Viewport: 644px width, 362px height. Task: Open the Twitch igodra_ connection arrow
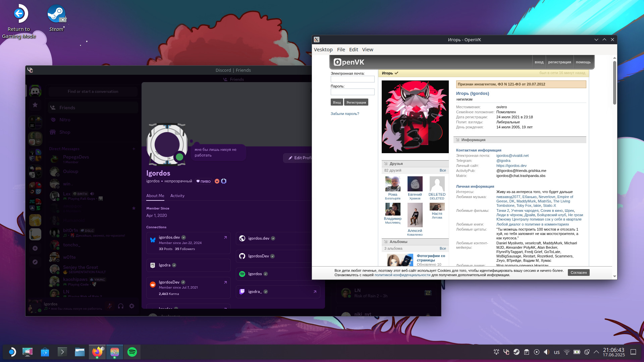(315, 292)
